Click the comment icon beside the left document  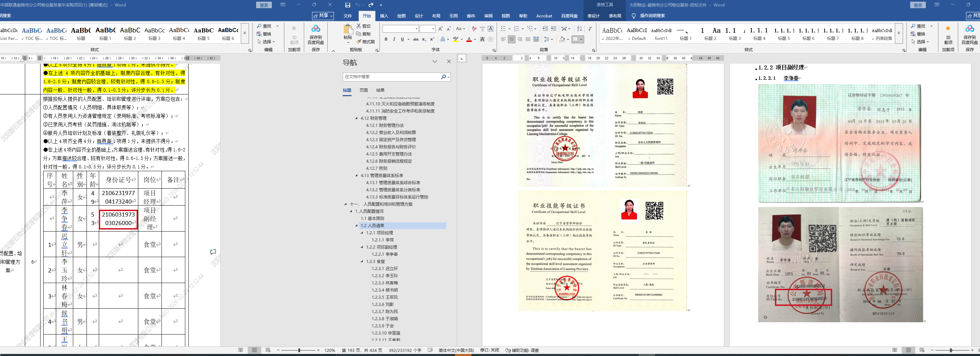pos(213,252)
